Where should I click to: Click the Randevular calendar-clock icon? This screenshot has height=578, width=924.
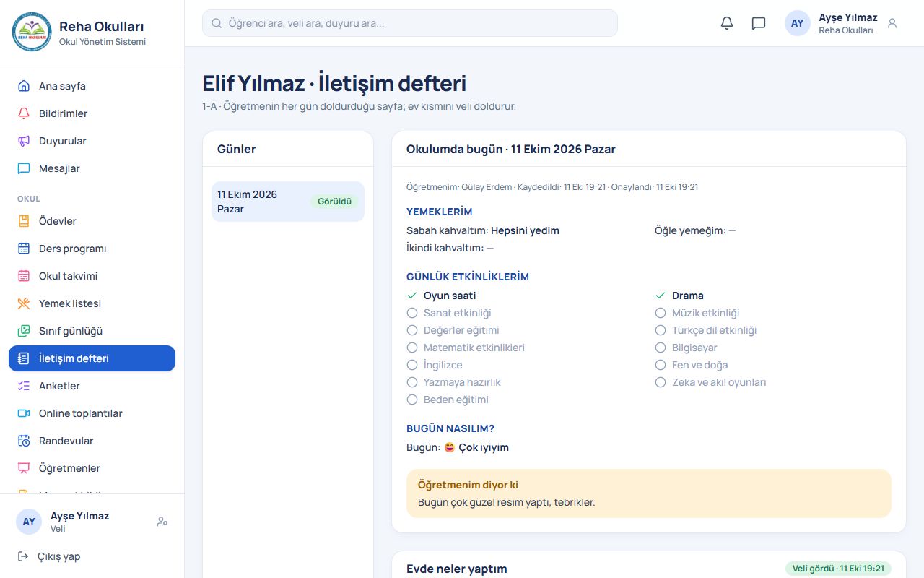pyautogui.click(x=24, y=441)
